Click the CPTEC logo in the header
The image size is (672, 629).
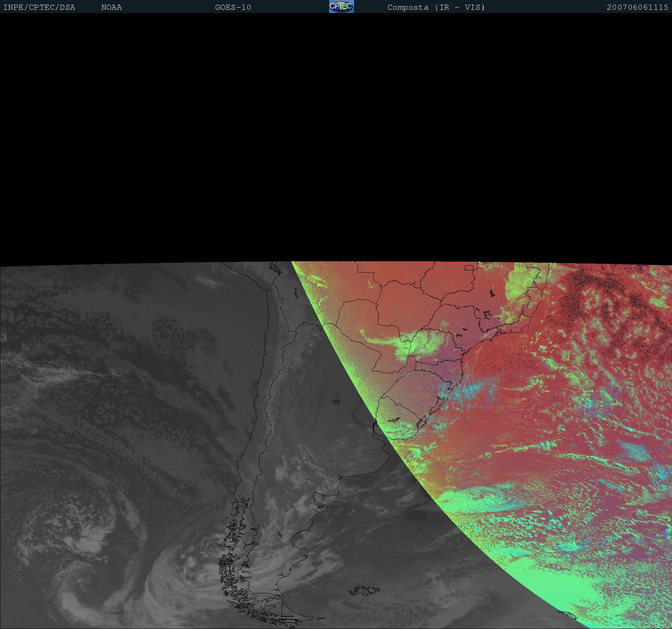pyautogui.click(x=341, y=6)
